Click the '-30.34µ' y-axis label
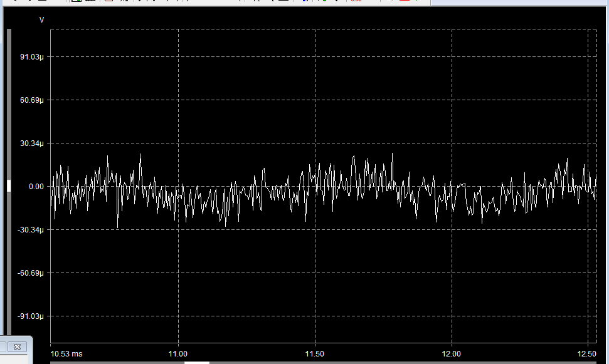 [31, 230]
